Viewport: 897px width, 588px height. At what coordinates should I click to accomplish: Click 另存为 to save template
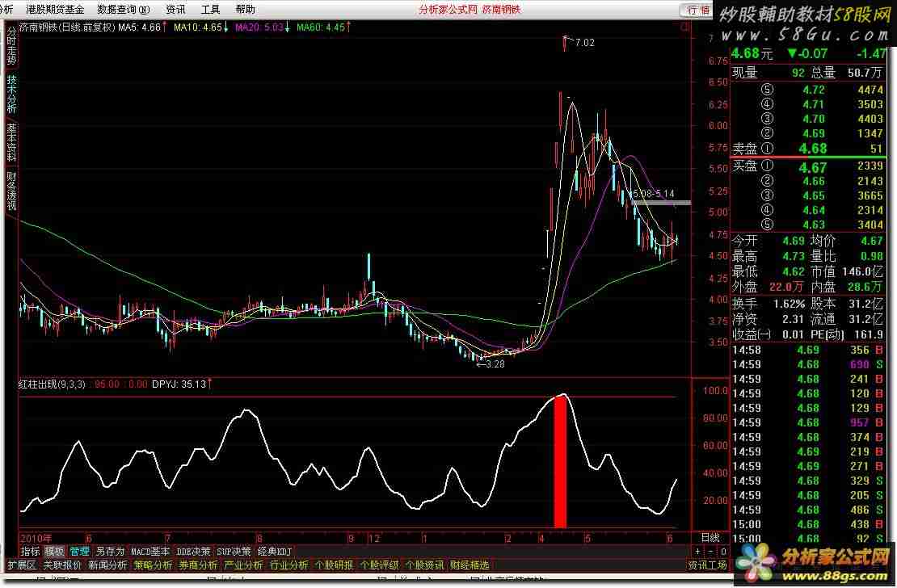click(x=110, y=552)
